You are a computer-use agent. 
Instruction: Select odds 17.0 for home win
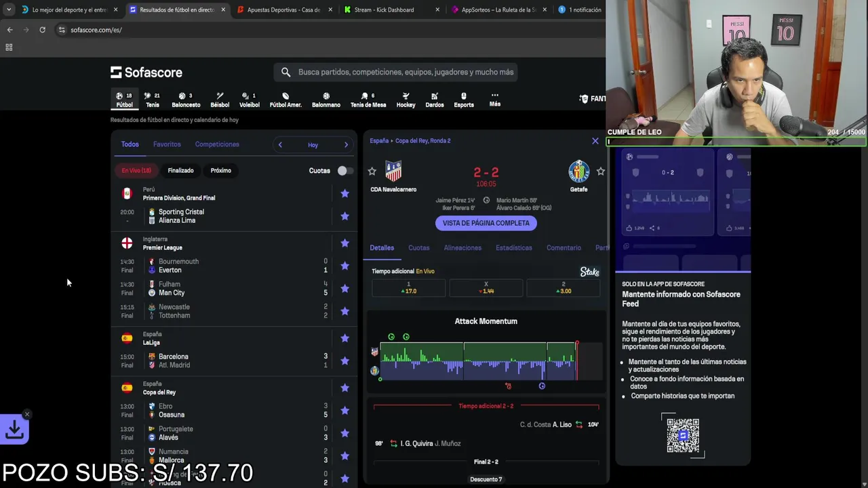409,288
